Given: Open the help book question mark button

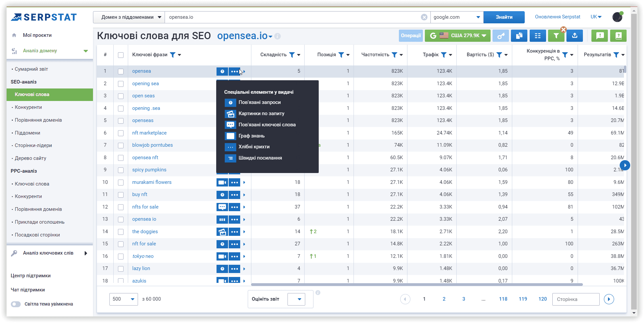Looking at the screenshot, I should point(618,36).
